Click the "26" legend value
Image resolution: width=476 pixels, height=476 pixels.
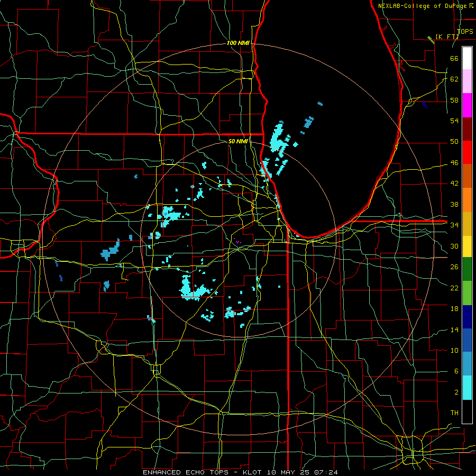tap(454, 267)
